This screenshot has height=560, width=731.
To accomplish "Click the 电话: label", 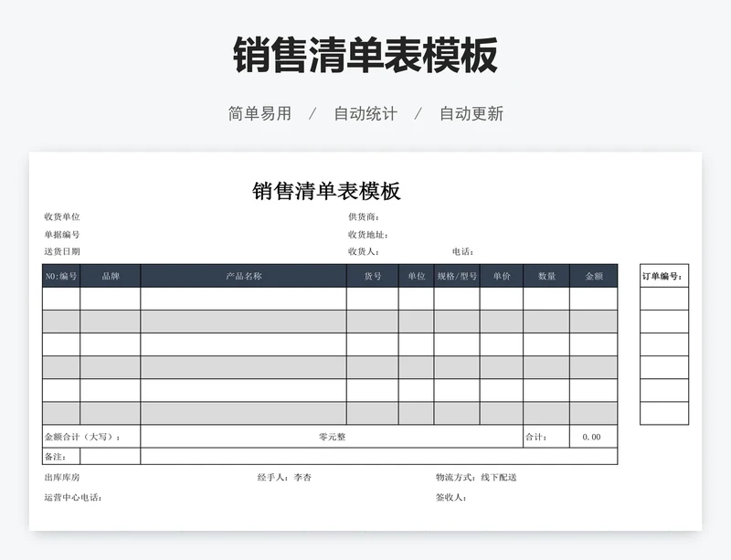I will 462,251.
